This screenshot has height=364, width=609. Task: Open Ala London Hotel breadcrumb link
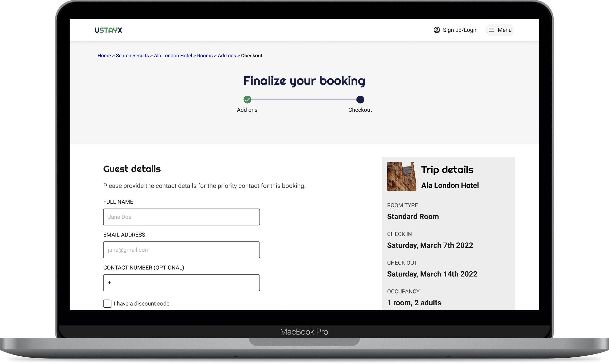point(173,56)
